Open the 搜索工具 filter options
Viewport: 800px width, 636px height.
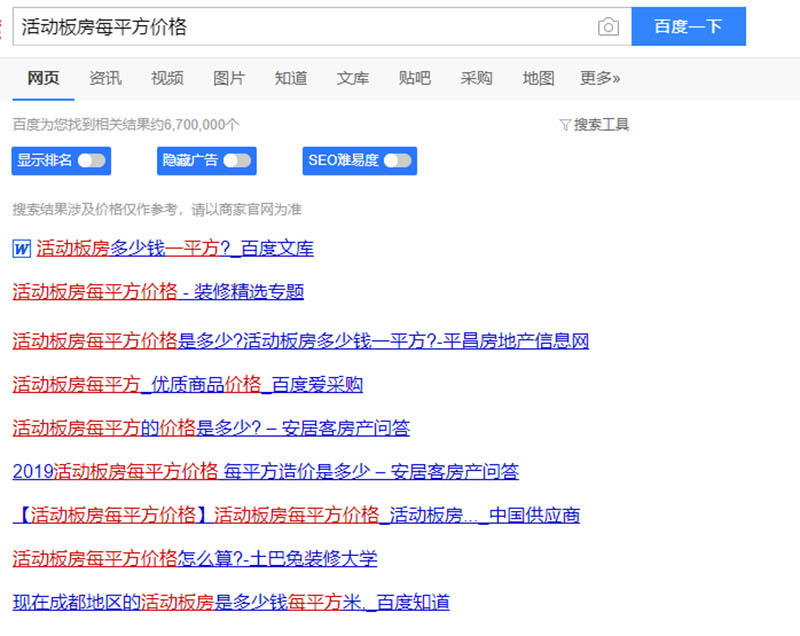601,125
